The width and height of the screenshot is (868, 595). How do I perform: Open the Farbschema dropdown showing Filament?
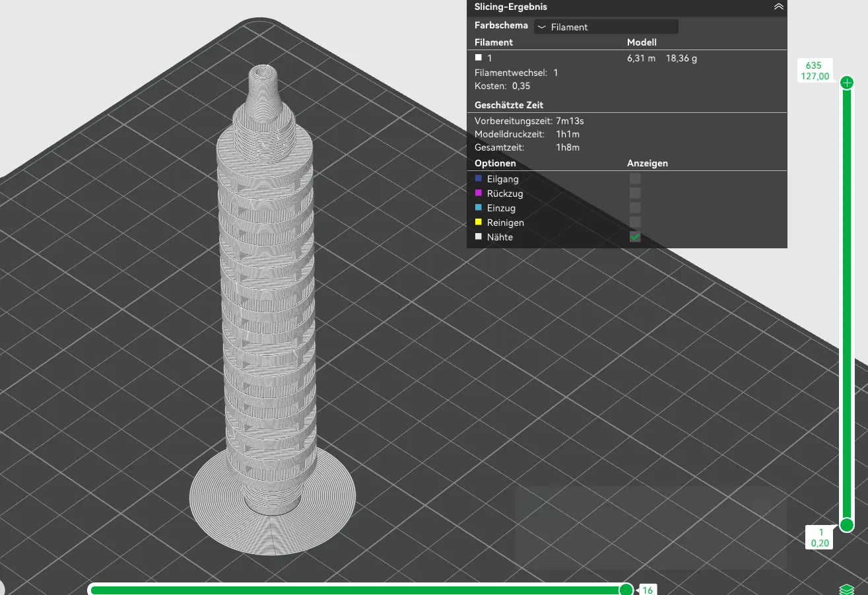tap(606, 27)
